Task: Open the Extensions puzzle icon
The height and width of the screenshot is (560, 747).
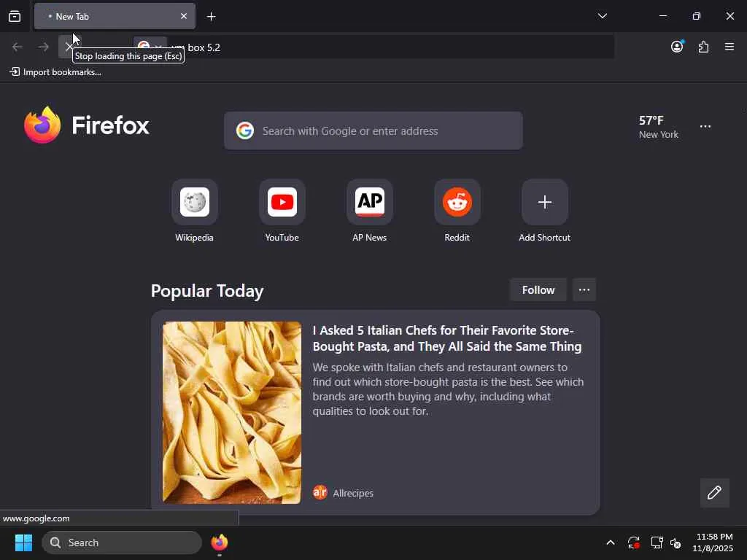Action: (x=704, y=47)
